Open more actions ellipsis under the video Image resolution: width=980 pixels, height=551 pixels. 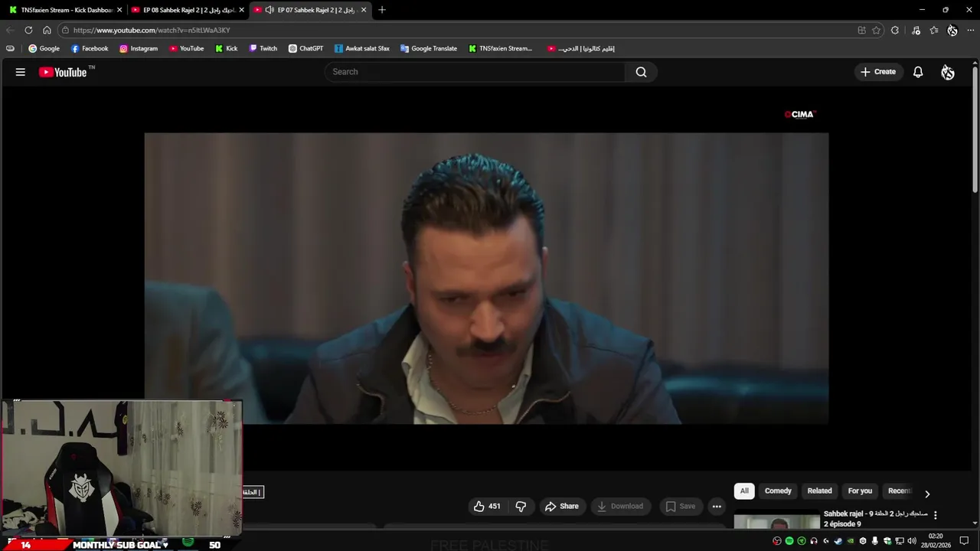point(717,506)
